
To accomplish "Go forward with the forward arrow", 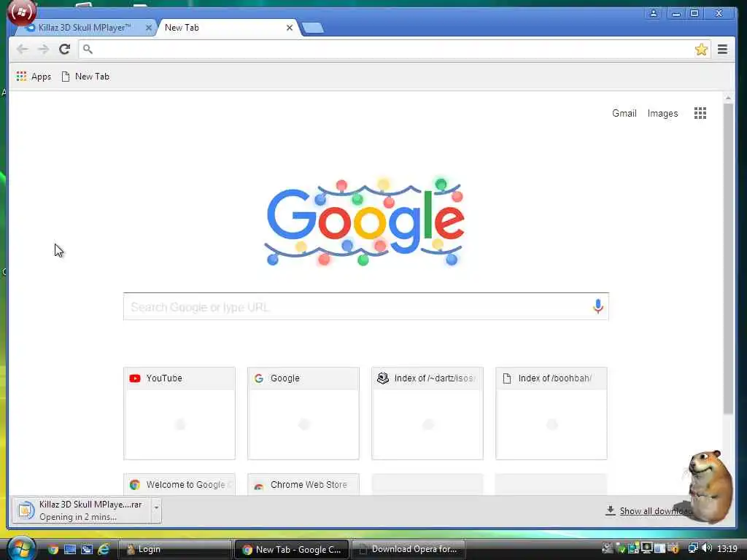I will click(43, 49).
